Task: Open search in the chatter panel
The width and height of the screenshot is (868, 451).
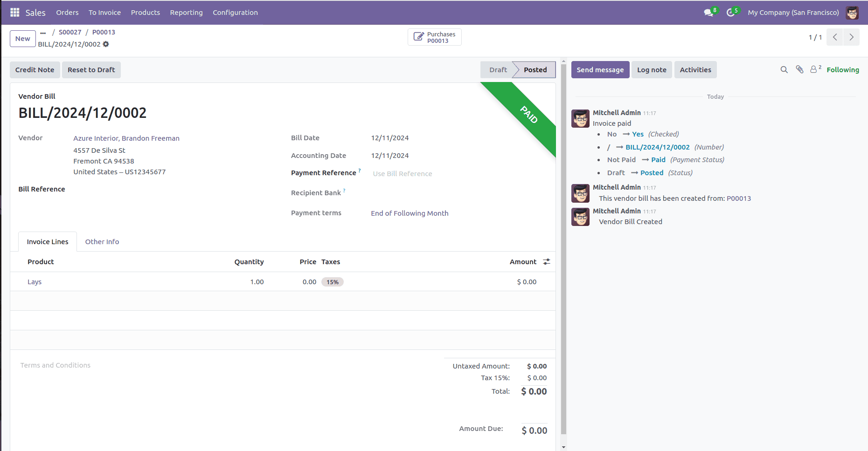Action: click(x=784, y=69)
